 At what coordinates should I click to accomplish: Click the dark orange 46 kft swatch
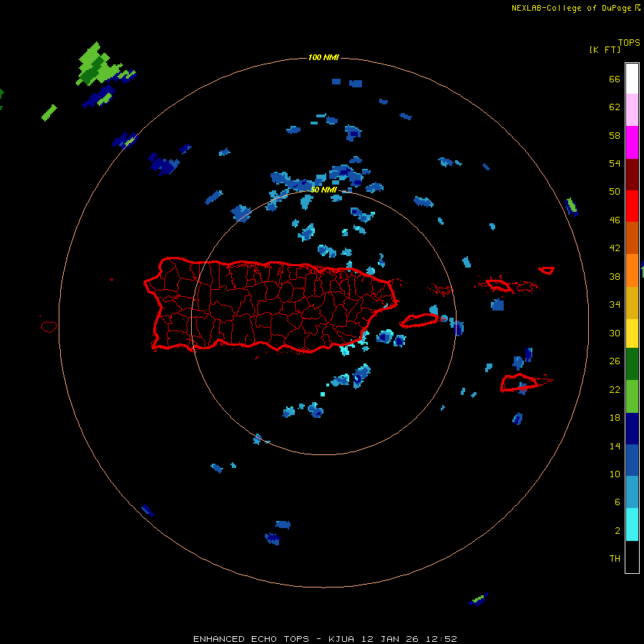(x=632, y=238)
